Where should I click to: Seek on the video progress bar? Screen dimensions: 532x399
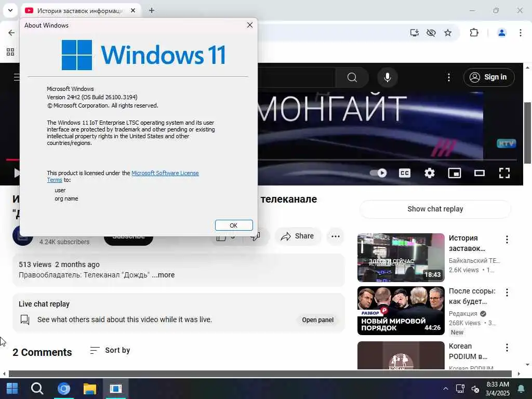(x=387, y=159)
